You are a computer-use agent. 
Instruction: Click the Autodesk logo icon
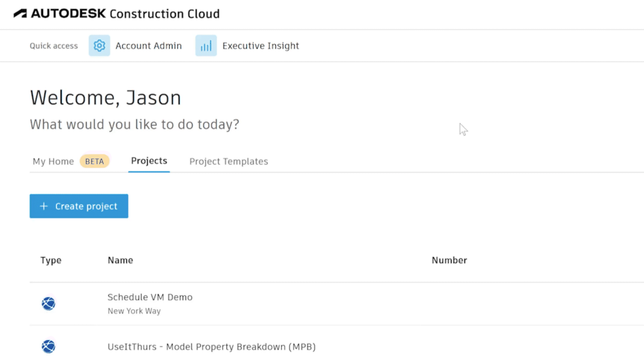pos(20,14)
